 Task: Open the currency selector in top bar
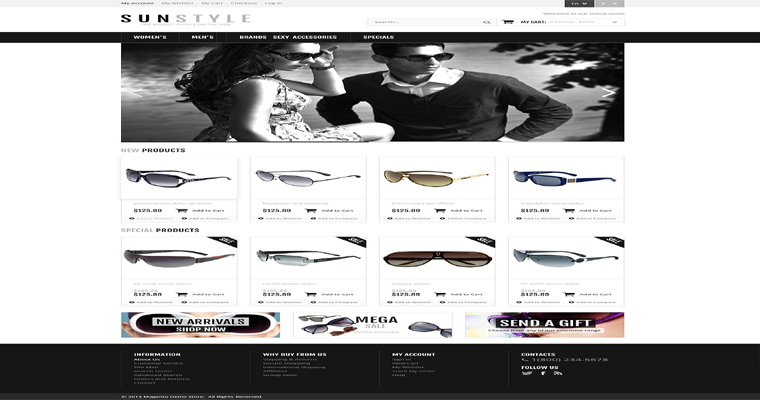pos(611,4)
